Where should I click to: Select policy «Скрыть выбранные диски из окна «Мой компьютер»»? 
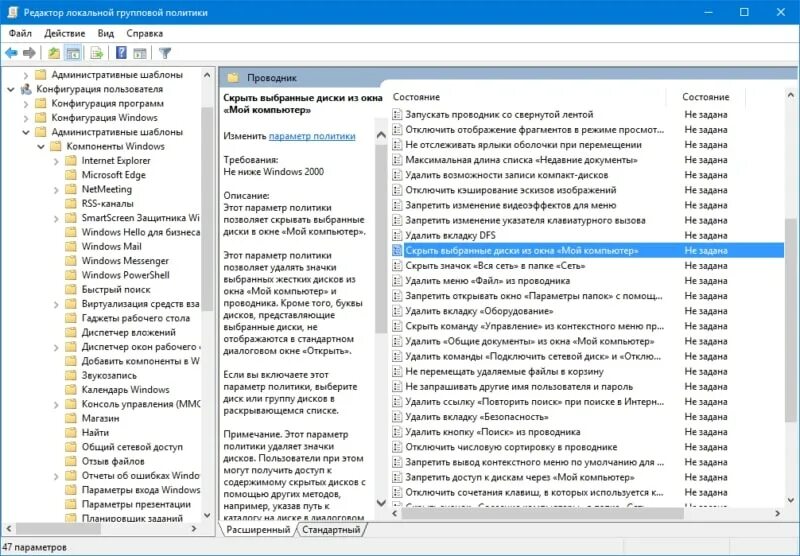pos(587,250)
